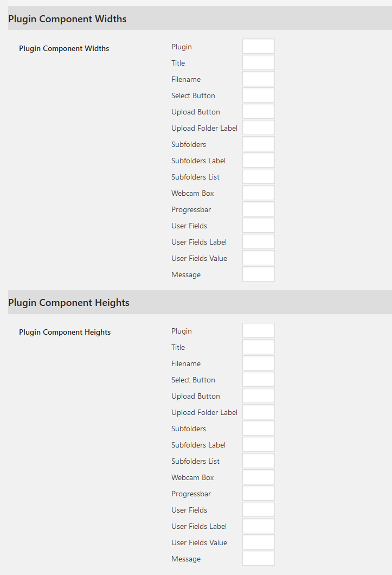Select the Subfolders height input
Screen dimensions: 392x575
coord(259,429)
